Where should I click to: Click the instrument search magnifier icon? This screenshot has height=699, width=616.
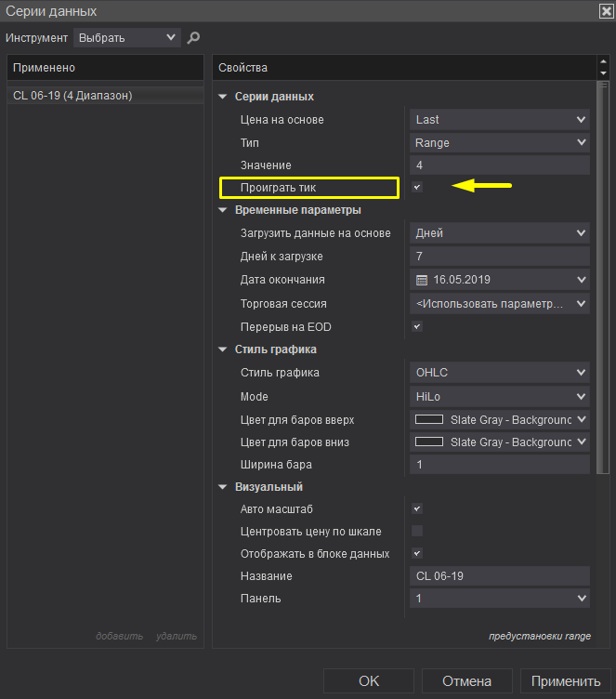click(x=193, y=38)
